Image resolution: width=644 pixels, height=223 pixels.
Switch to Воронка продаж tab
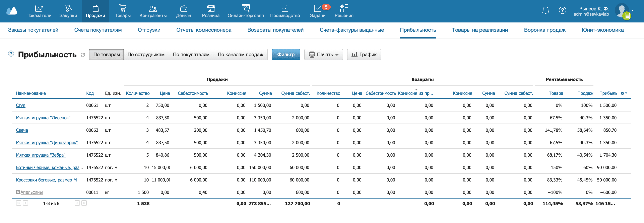544,30
